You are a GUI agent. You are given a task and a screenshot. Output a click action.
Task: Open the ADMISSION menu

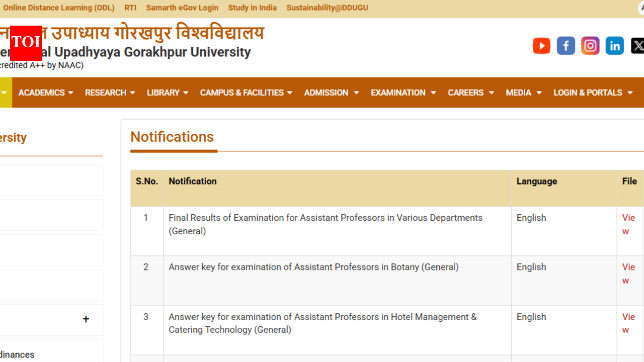click(x=331, y=93)
